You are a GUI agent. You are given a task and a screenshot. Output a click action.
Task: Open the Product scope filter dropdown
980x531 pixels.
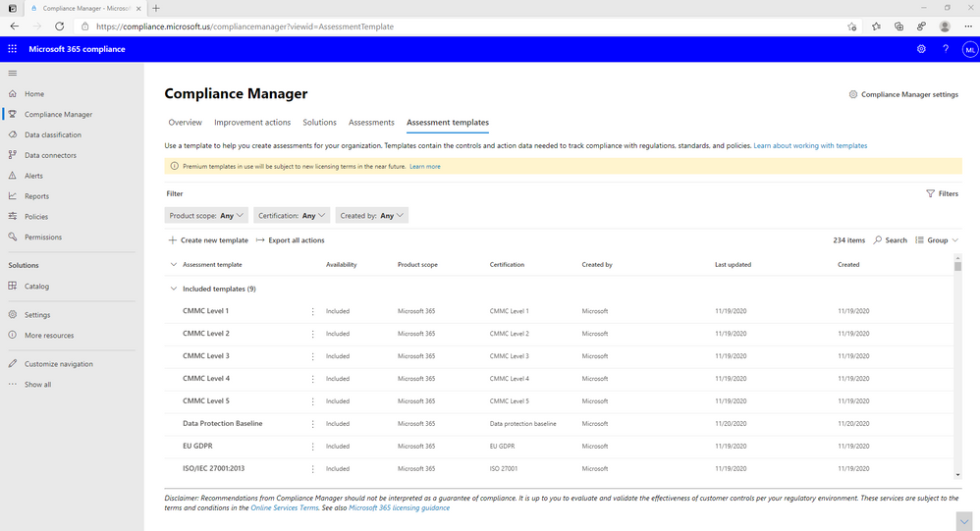(x=206, y=216)
